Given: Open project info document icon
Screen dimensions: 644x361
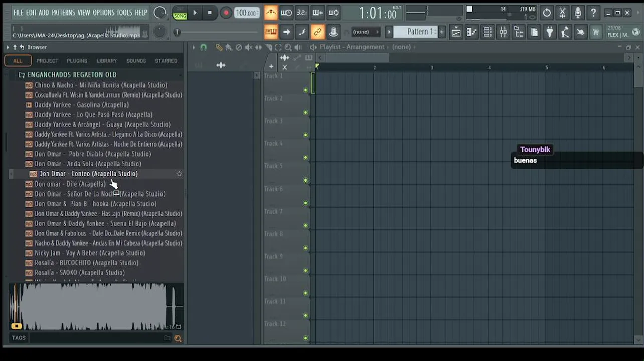Looking at the screenshot, I should pos(534,32).
